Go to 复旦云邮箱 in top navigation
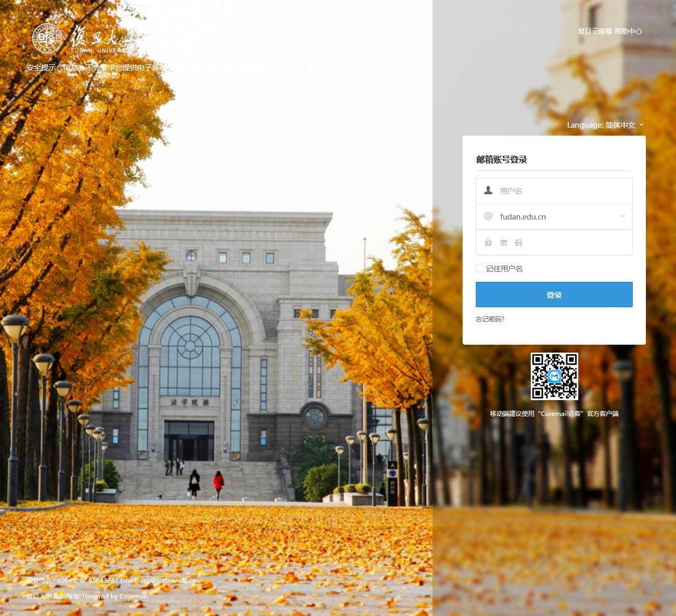The image size is (676, 616). tap(595, 31)
